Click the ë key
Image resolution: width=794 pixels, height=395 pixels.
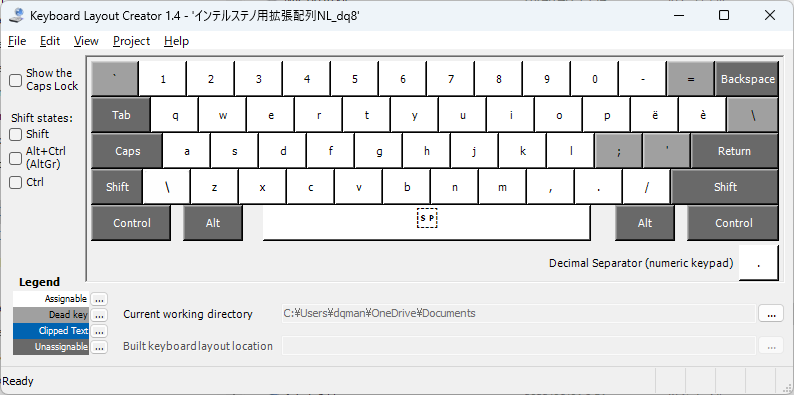[x=655, y=115]
